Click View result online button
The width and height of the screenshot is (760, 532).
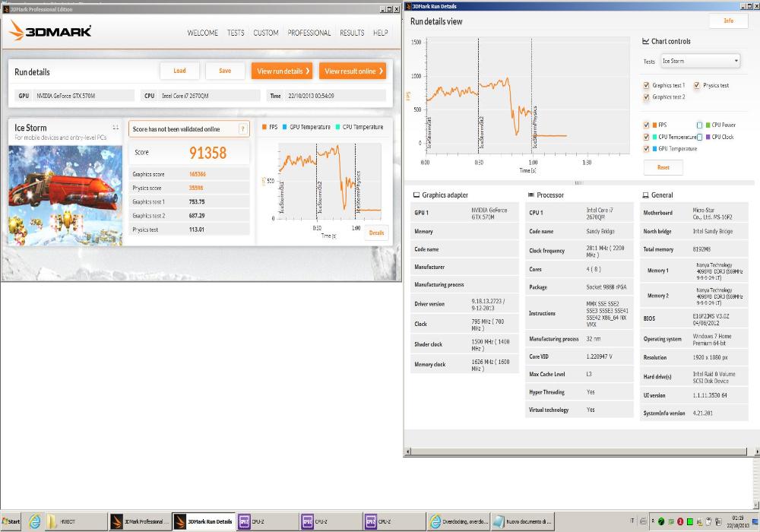tap(353, 71)
